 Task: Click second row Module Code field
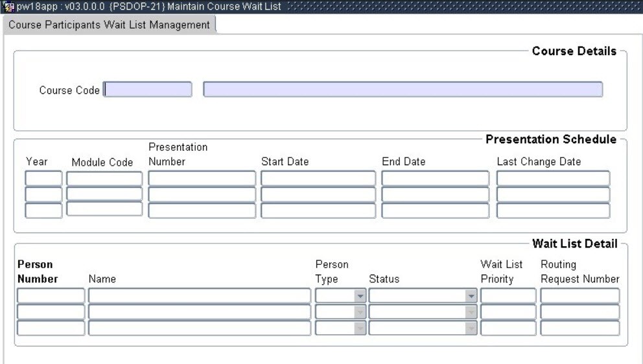point(104,194)
